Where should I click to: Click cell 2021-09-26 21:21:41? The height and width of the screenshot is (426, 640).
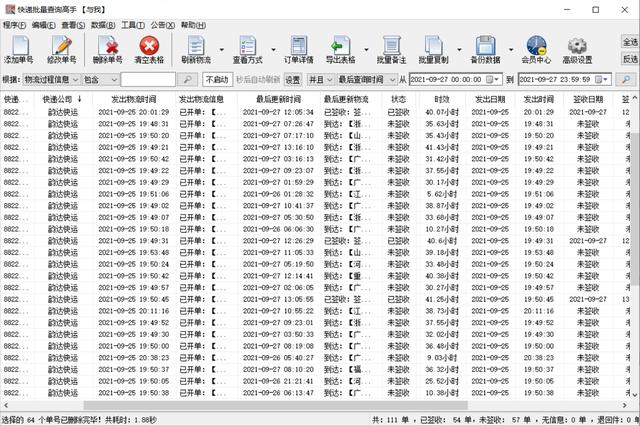point(278,381)
